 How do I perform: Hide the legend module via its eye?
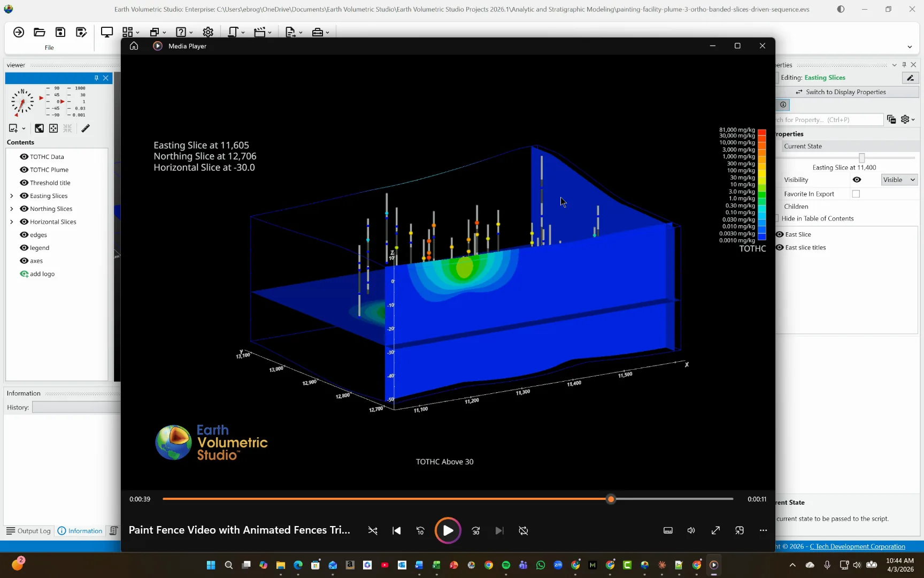click(x=24, y=248)
